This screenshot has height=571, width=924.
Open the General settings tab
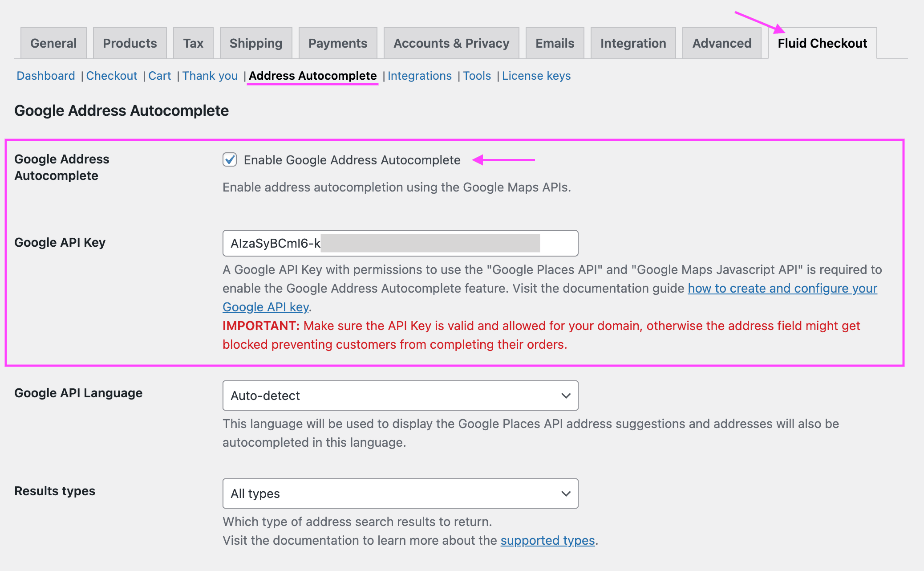[53, 43]
